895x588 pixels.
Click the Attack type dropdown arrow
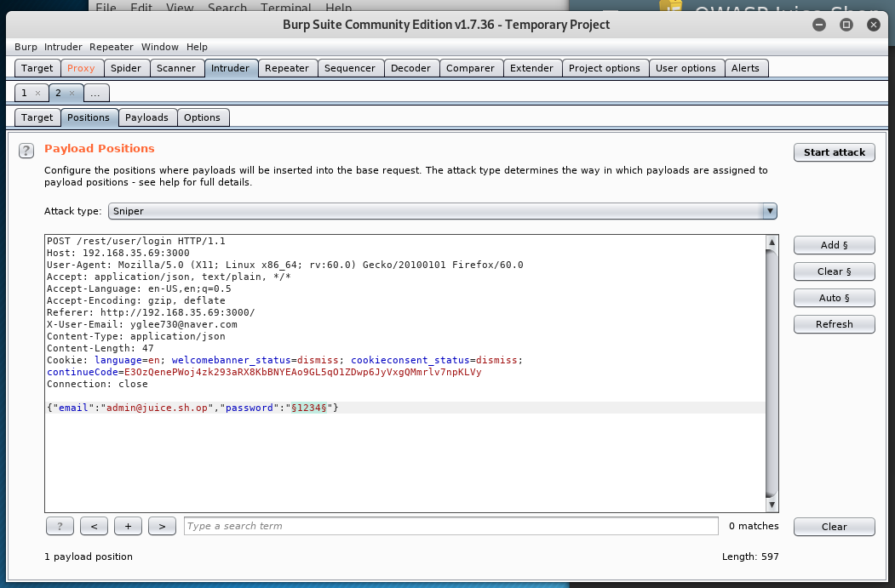click(x=770, y=211)
